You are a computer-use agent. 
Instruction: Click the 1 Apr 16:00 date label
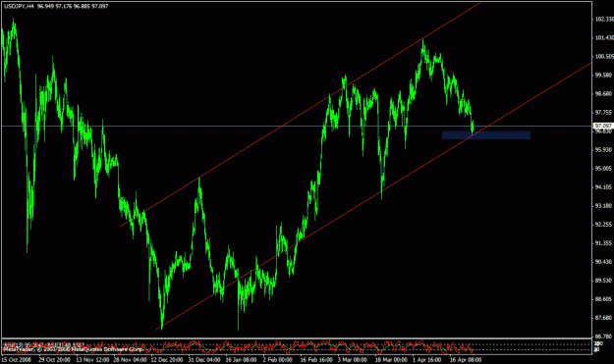coord(426,360)
